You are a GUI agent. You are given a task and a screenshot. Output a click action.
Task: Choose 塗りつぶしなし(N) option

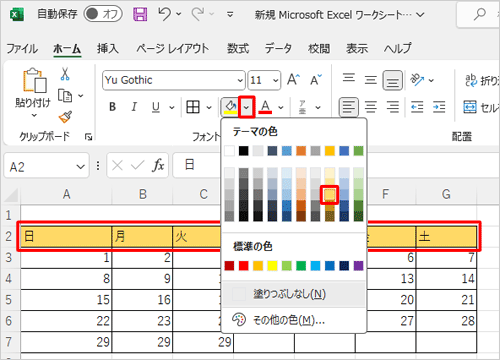click(x=294, y=294)
